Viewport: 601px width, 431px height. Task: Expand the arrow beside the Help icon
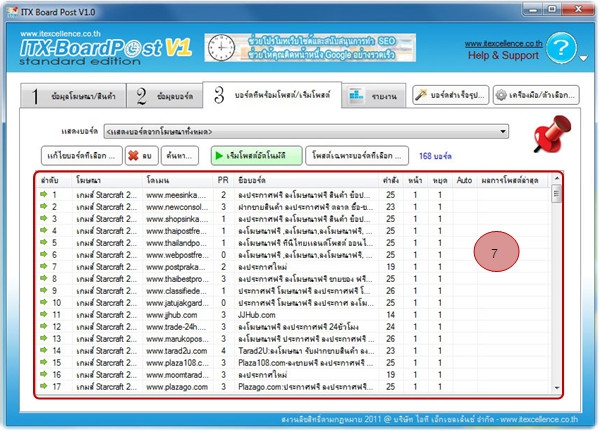(583, 58)
